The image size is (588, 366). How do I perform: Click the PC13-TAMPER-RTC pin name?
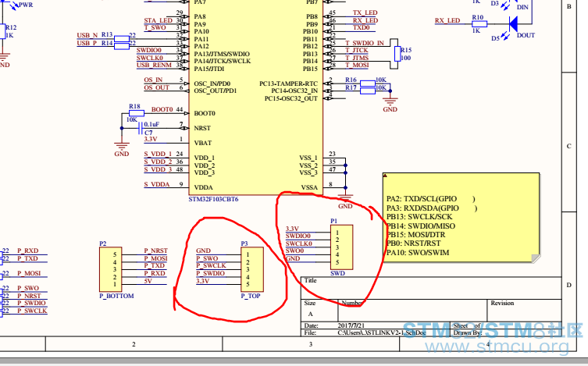pyautogui.click(x=288, y=84)
